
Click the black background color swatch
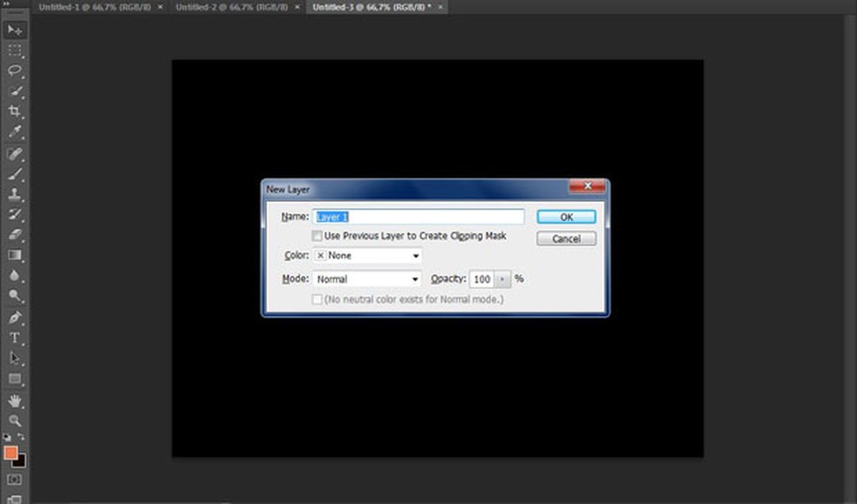coord(21,463)
